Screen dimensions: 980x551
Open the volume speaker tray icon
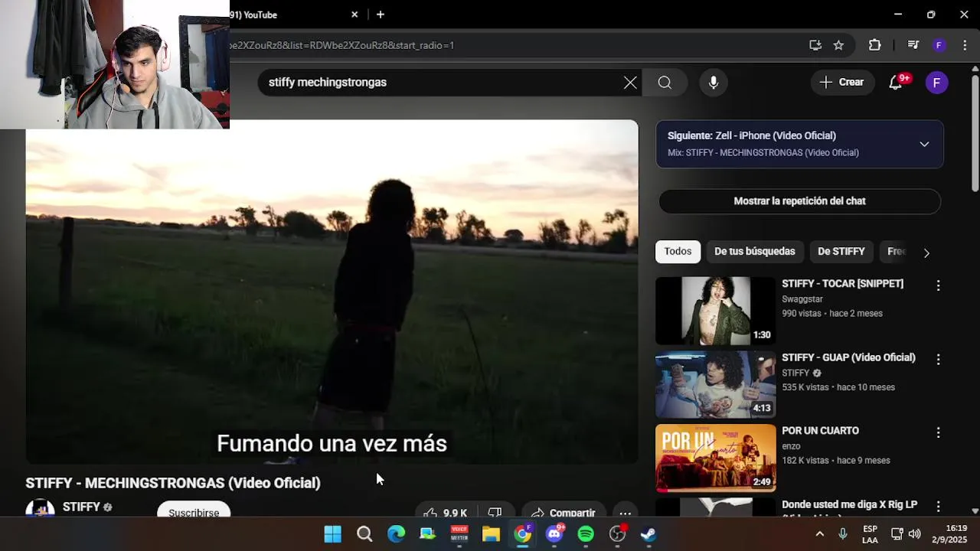click(914, 534)
